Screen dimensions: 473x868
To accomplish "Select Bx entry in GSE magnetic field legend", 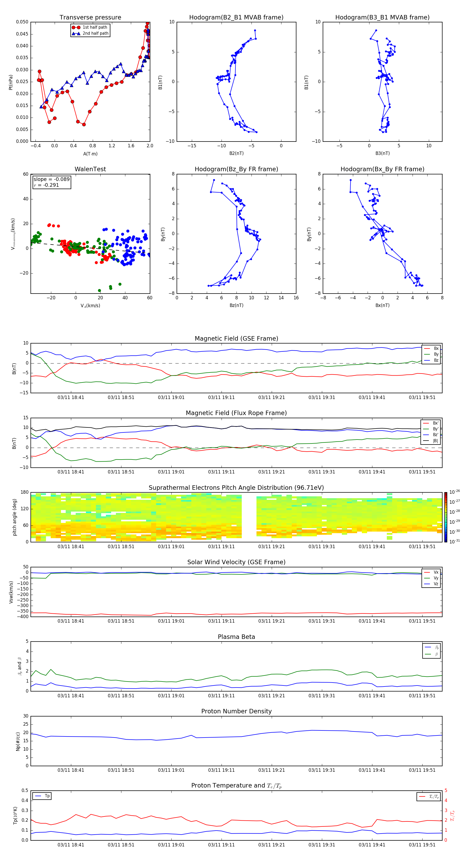I will pos(431,349).
